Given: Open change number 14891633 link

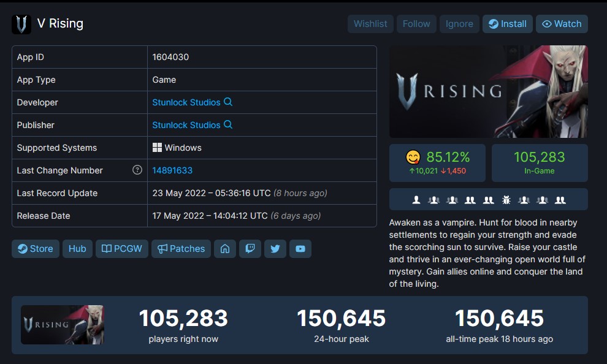Looking at the screenshot, I should 172,170.
